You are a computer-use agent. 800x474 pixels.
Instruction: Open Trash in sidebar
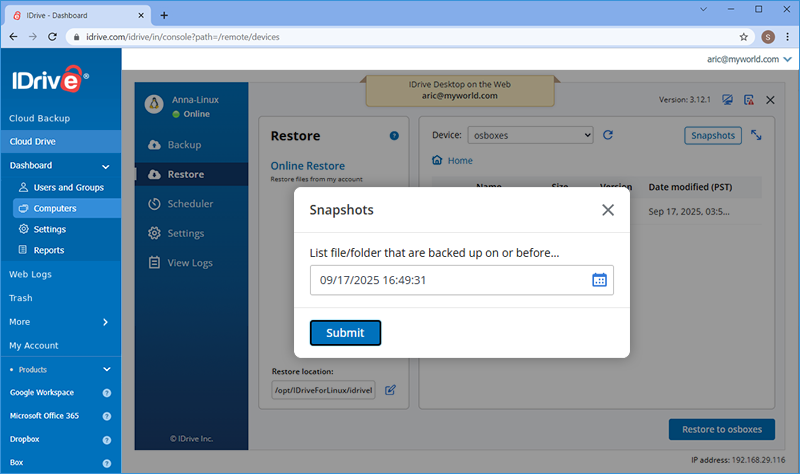20,298
